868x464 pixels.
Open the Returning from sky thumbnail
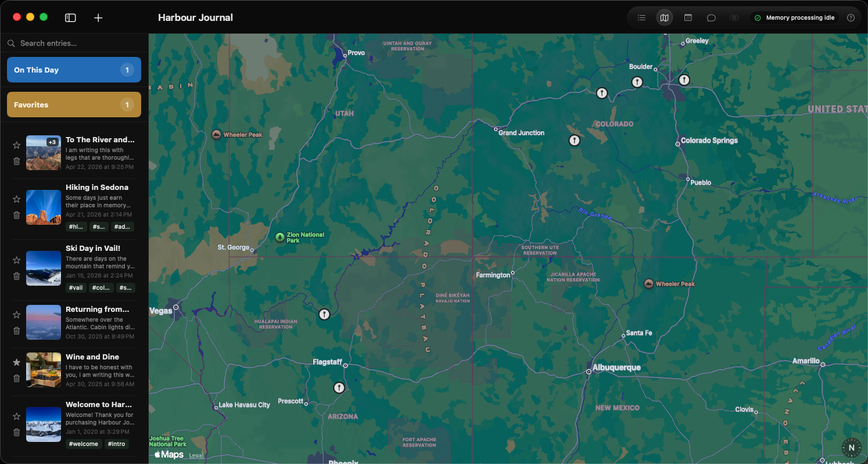[44, 322]
